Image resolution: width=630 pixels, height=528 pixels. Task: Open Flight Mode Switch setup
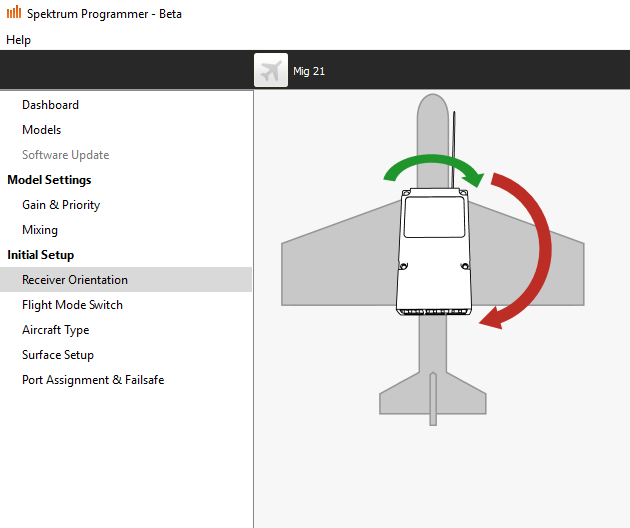(72, 305)
